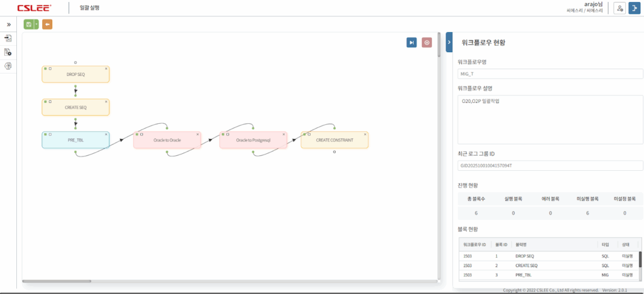
Task: Click the third left sidebar icon
Action: coord(9,66)
